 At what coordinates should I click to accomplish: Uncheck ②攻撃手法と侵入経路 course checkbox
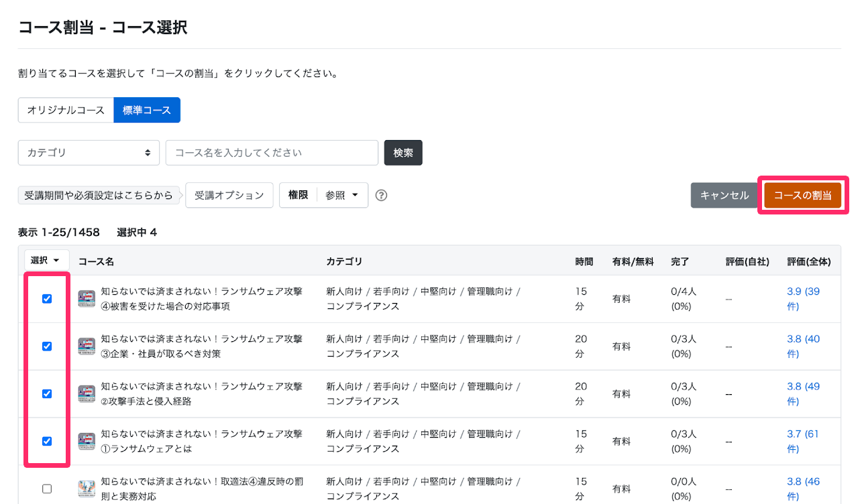point(47,394)
